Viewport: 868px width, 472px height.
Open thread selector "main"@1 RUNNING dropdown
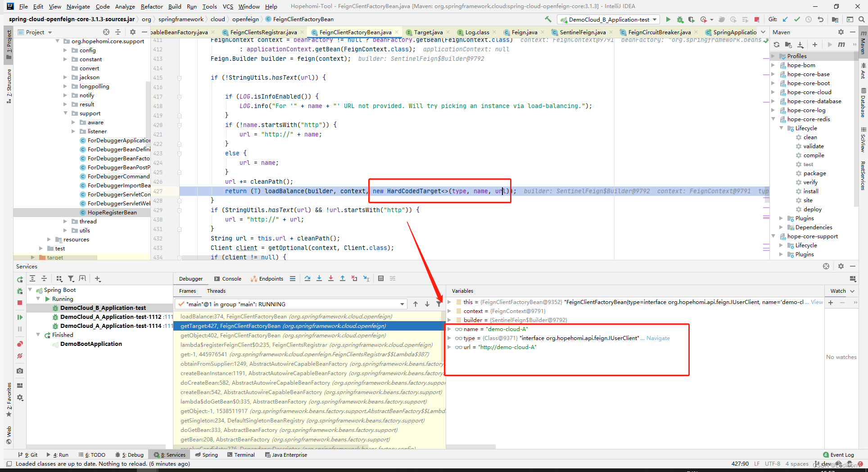[x=291, y=304]
